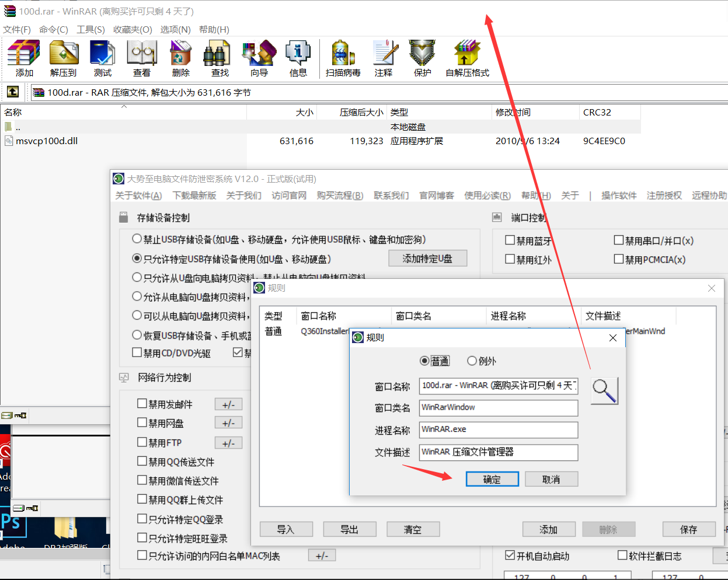Select 禁止USB存储设备 radio option
The width and height of the screenshot is (728, 580).
(x=137, y=239)
